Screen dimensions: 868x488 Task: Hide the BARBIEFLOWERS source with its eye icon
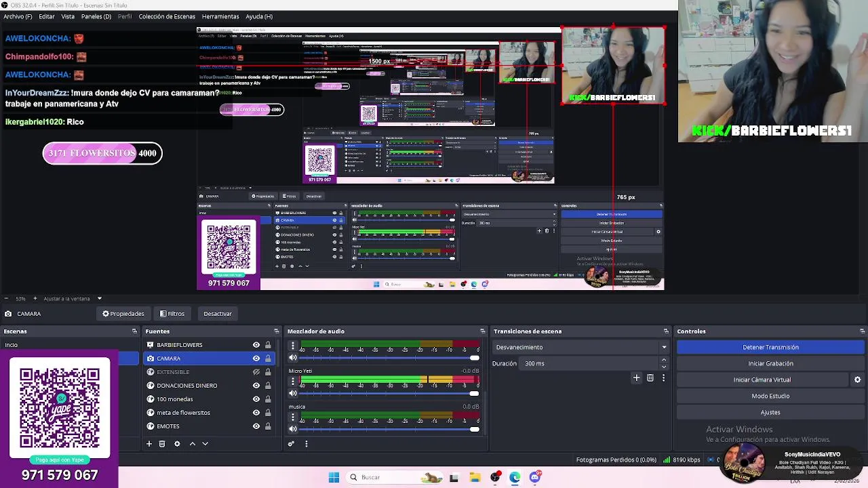256,345
